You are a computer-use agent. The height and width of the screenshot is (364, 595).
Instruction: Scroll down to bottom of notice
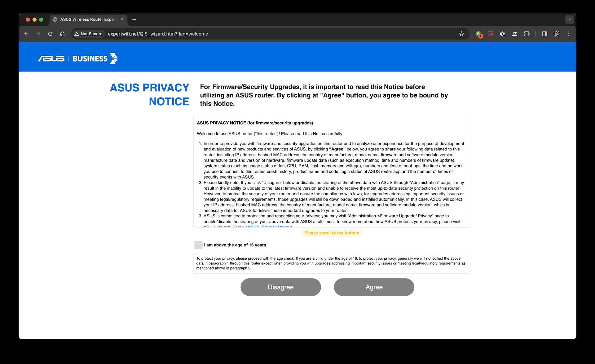pos(332,233)
